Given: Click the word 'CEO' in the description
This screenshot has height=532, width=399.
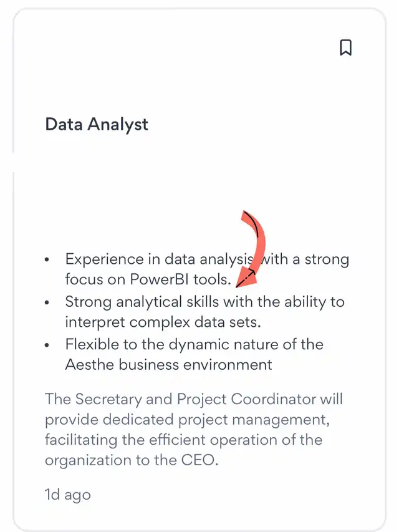Looking at the screenshot, I should [x=198, y=460].
